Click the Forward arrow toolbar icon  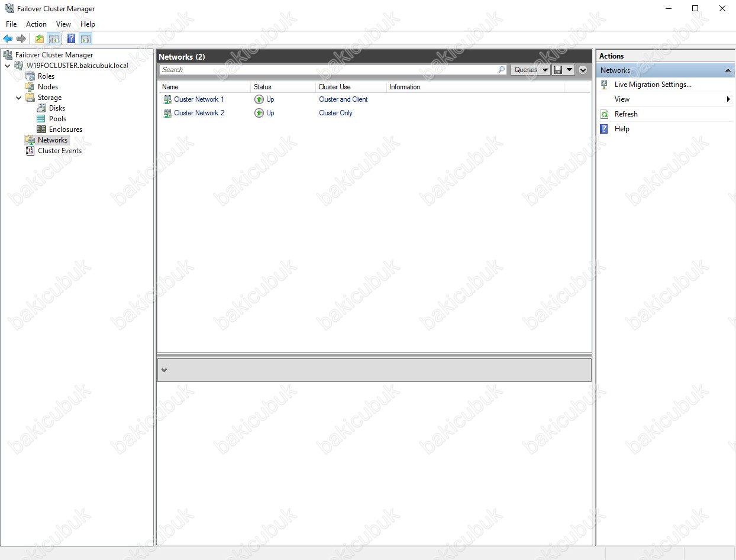pos(21,39)
